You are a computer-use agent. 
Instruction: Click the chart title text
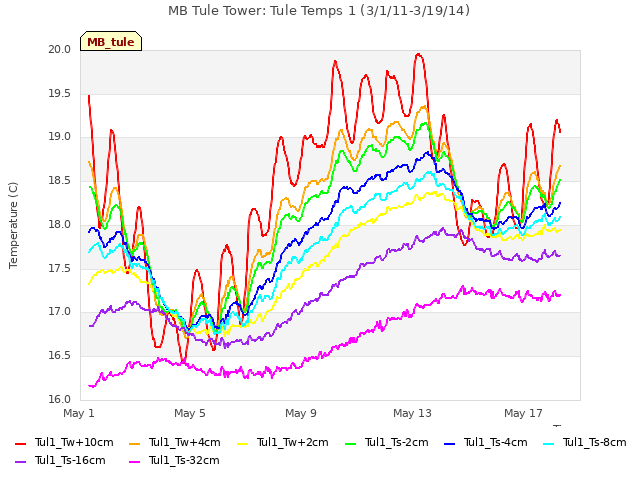pos(319,10)
